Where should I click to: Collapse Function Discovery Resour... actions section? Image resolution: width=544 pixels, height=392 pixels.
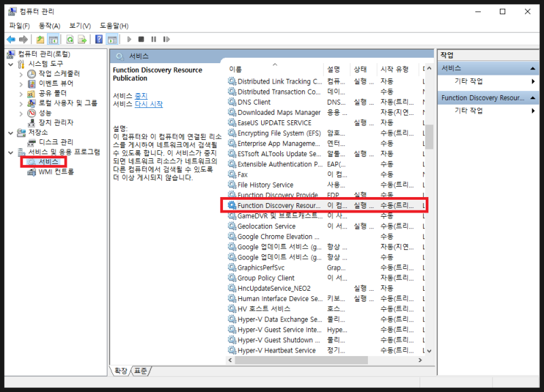(532, 98)
